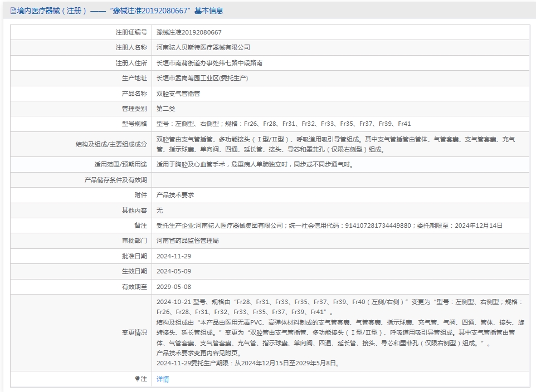Click the effective date 2024-05-09
Screen dimensions: 536x392
[x=174, y=271]
